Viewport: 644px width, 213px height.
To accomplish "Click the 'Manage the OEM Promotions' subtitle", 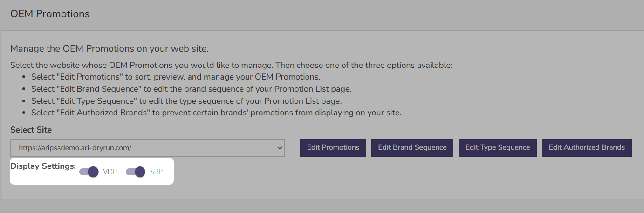I will (x=110, y=48).
